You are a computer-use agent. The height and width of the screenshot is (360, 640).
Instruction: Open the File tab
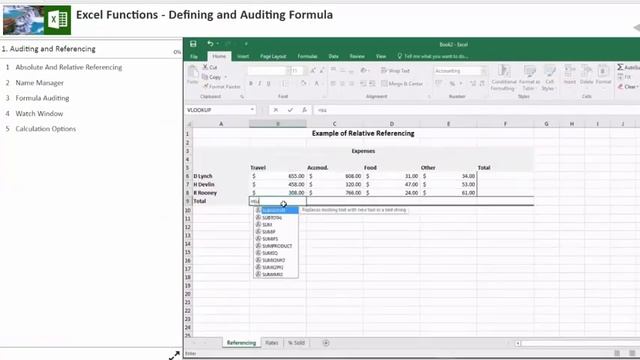coord(194,56)
